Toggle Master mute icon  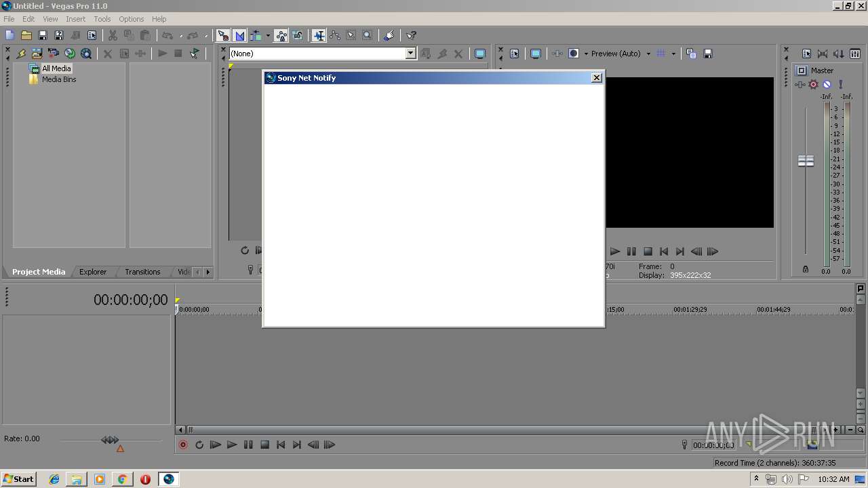827,85
